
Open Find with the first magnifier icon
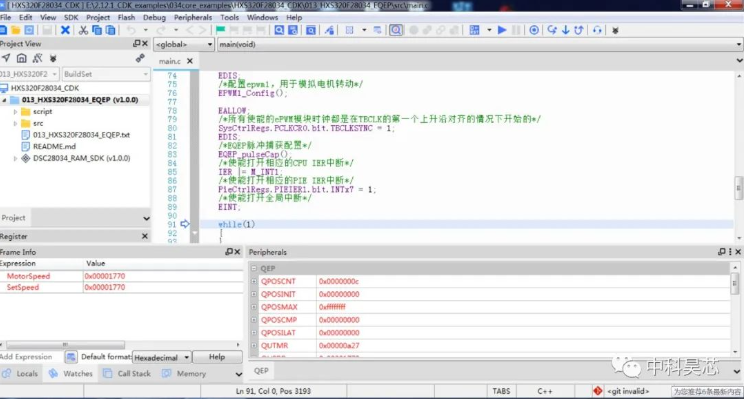[x=279, y=30]
